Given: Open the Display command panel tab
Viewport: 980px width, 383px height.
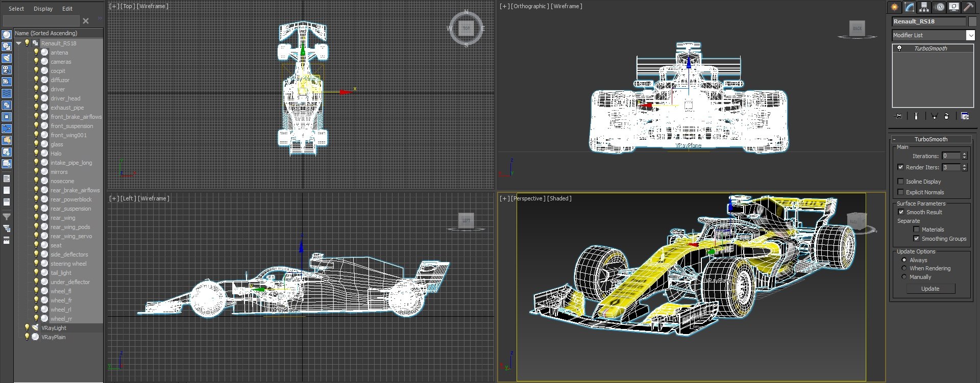Looking at the screenshot, I should (953, 7).
